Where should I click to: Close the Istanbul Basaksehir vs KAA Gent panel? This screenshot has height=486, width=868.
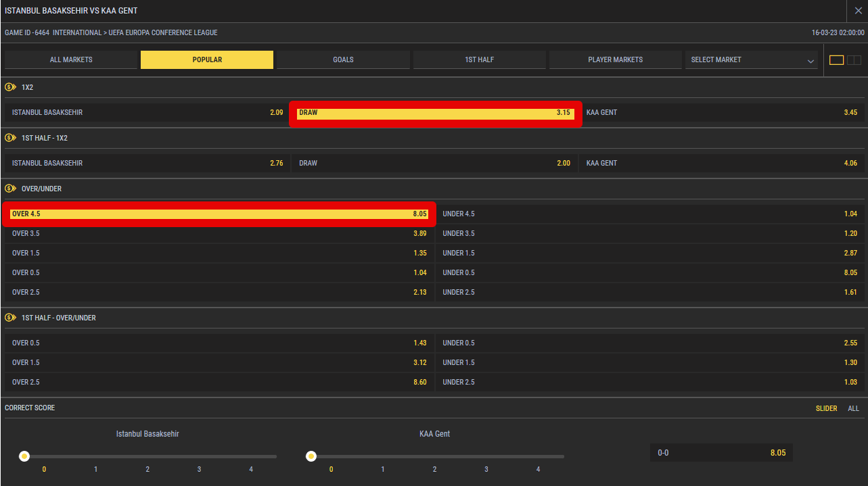pos(858,11)
